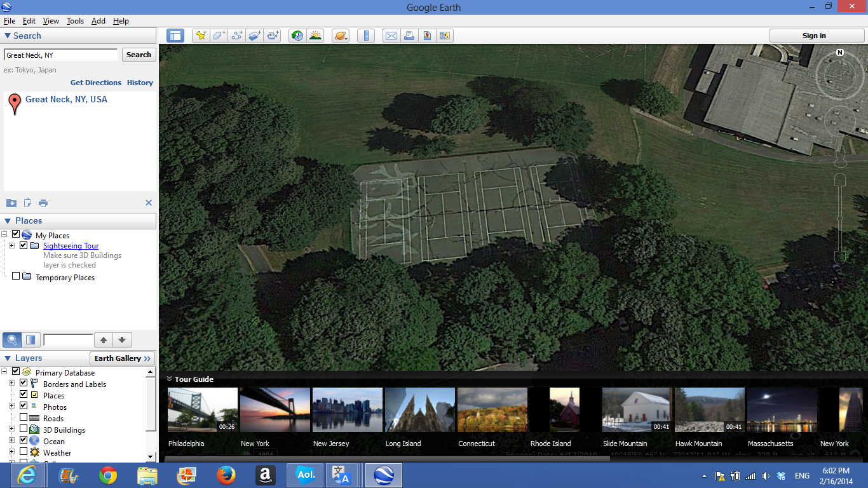Collapse the Search panel header
The height and width of the screenshot is (488, 868).
pos(8,36)
